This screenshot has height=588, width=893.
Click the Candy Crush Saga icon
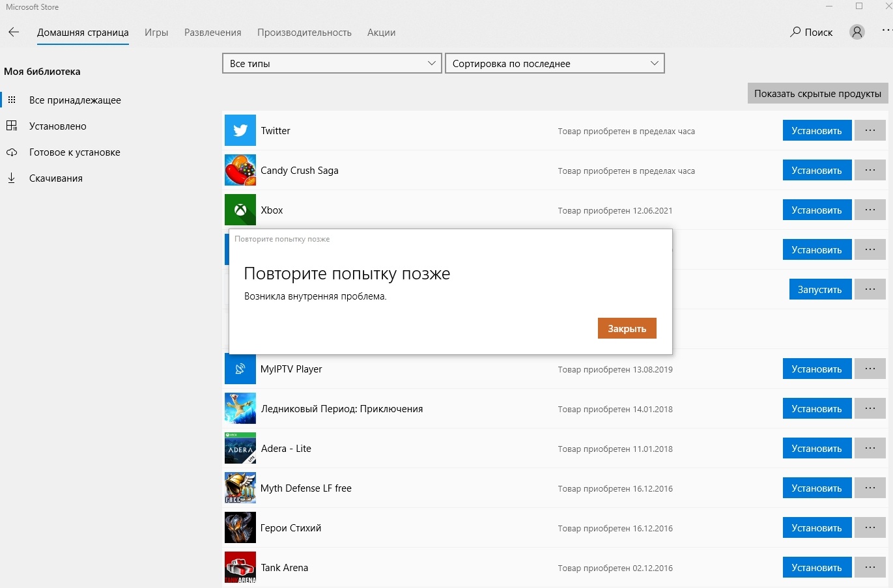pyautogui.click(x=240, y=170)
